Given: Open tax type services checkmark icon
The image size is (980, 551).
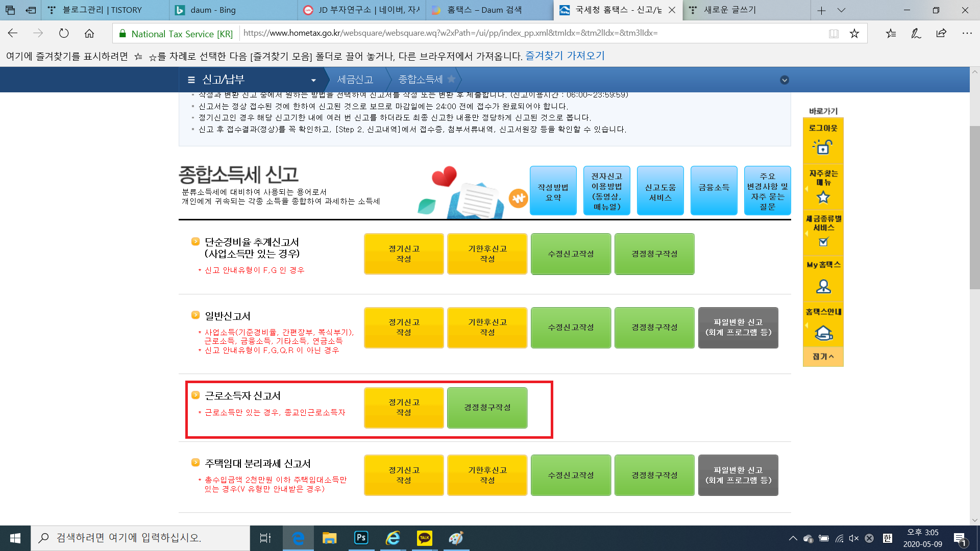Looking at the screenshot, I should click(x=823, y=242).
